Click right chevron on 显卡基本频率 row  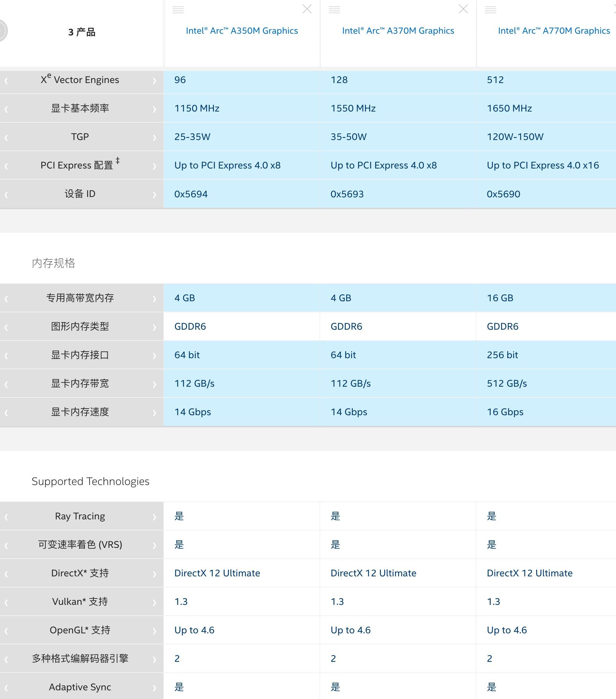point(154,109)
